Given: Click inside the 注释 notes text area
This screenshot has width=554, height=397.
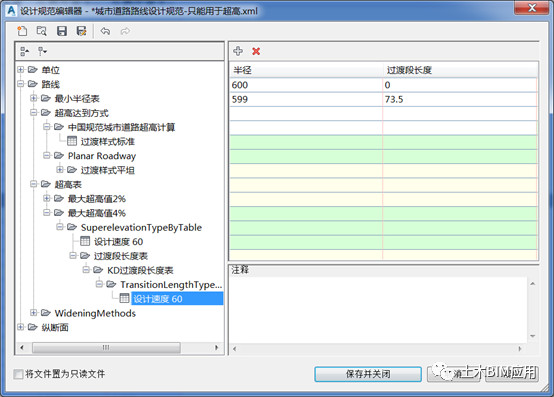Looking at the screenshot, I should [x=378, y=310].
